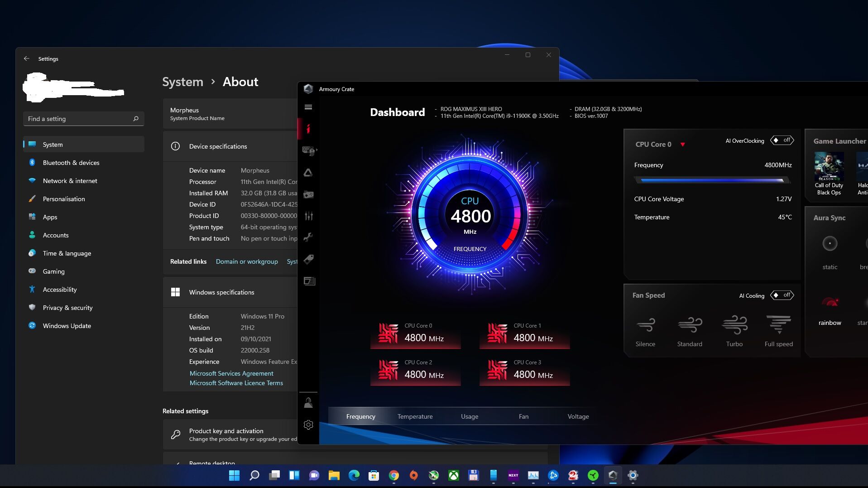Open Personalisation in Settings
The width and height of the screenshot is (868, 488).
coord(84,199)
